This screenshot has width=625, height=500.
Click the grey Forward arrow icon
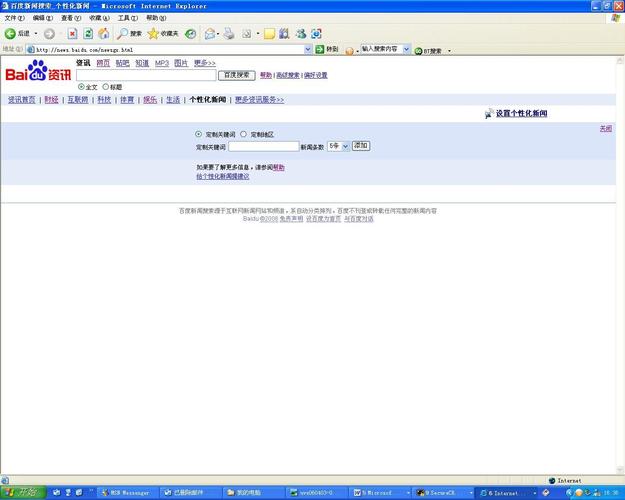tap(49, 34)
